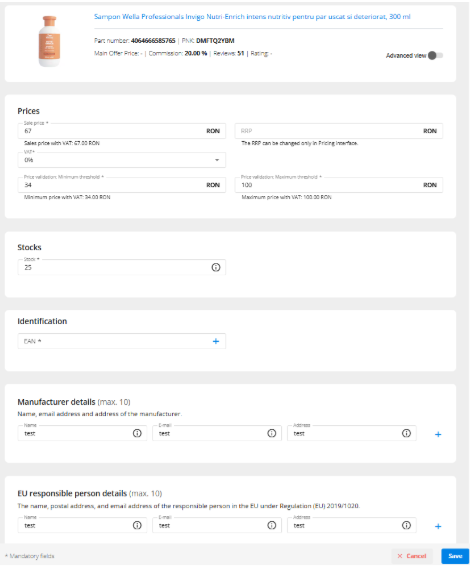Open info icon for EU responsible Address
Screen dimensions: 470x568
pos(406,525)
